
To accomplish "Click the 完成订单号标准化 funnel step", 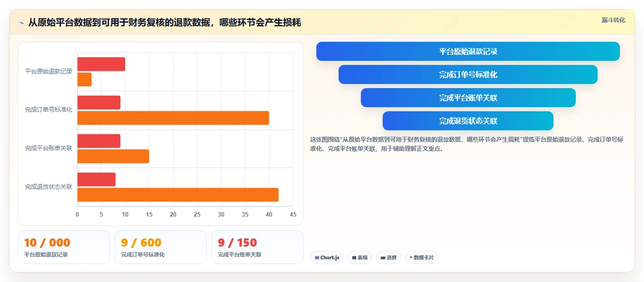I will point(468,74).
